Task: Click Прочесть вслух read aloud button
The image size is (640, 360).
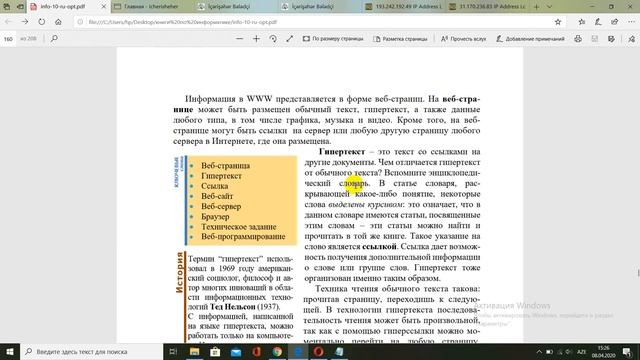Action: click(463, 39)
